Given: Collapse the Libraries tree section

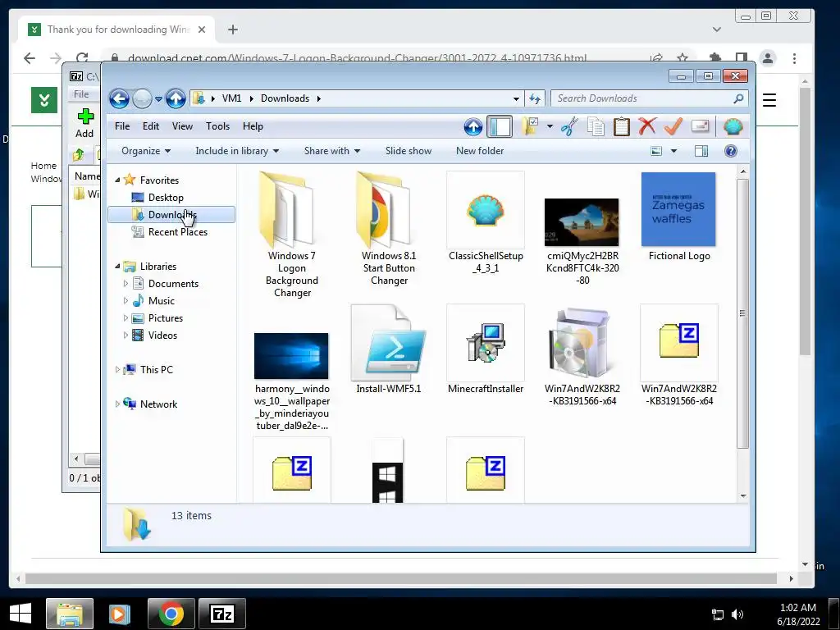Looking at the screenshot, I should click(118, 267).
